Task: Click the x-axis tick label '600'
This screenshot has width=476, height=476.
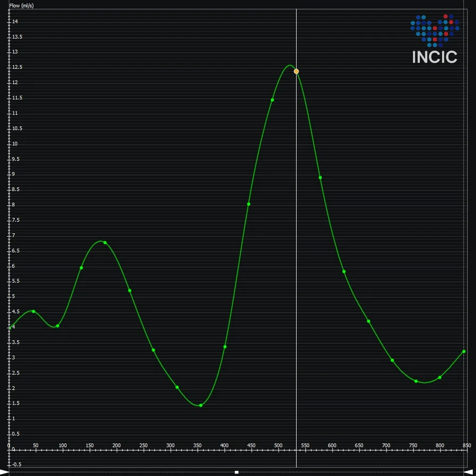Action: click(x=332, y=445)
